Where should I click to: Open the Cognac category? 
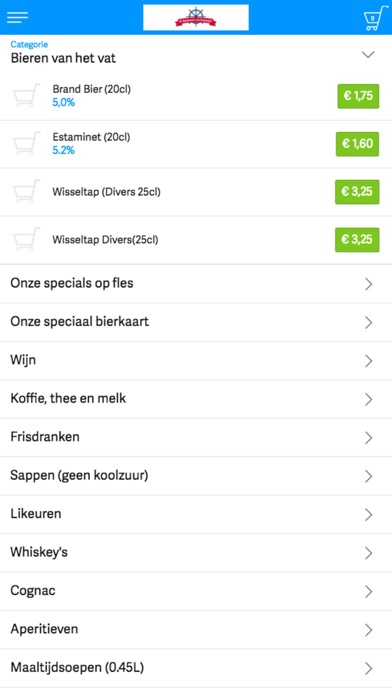pyautogui.click(x=196, y=591)
